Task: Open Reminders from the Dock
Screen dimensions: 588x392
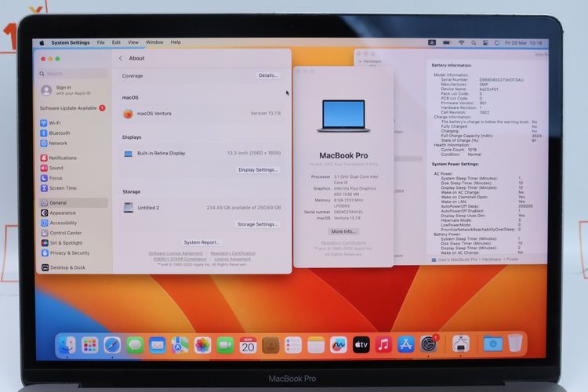Action: pyautogui.click(x=293, y=345)
